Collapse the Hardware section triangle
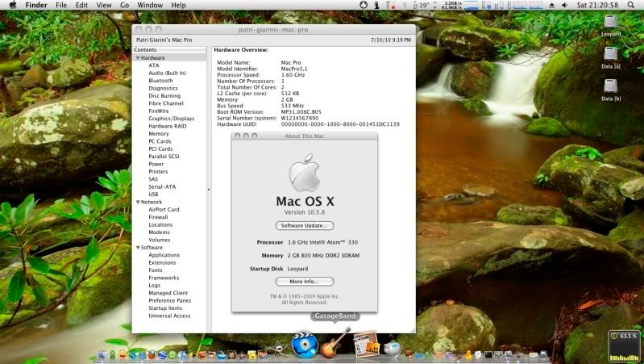The width and height of the screenshot is (644, 364). click(x=138, y=58)
